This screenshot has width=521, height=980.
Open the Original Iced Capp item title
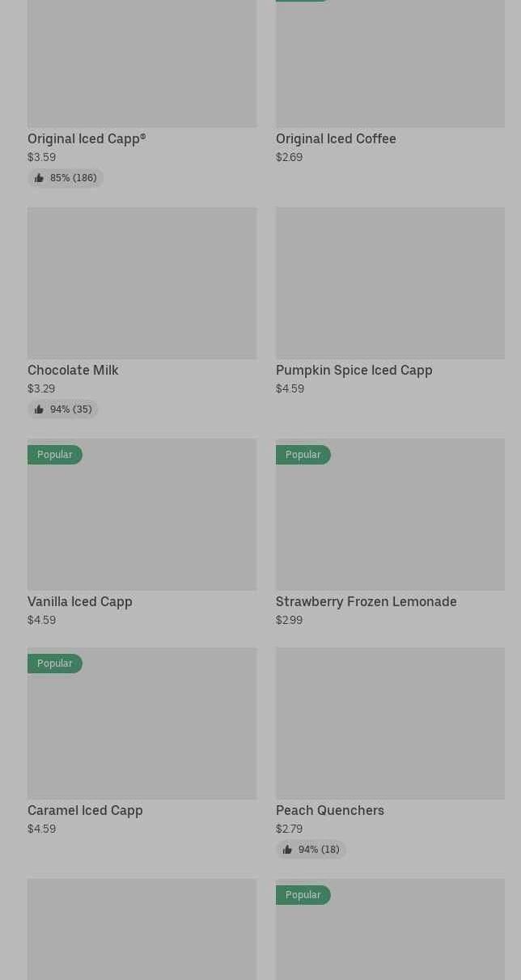coord(87,138)
